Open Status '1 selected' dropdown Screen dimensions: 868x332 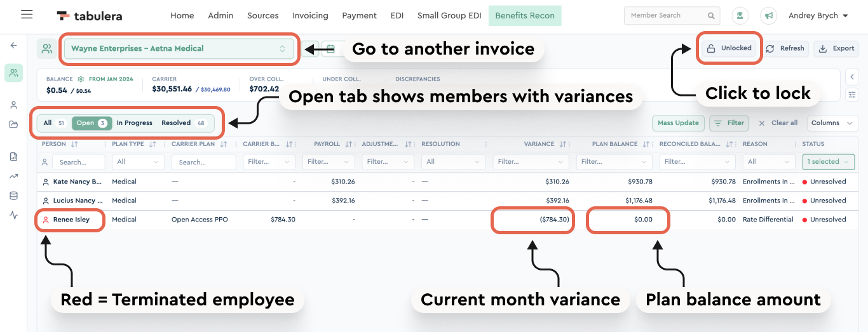click(828, 162)
